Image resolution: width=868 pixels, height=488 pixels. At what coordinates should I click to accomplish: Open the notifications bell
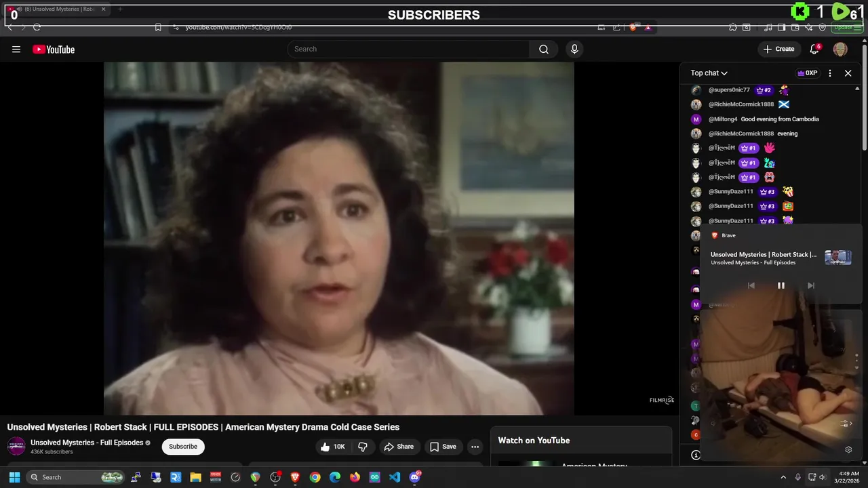coord(814,49)
